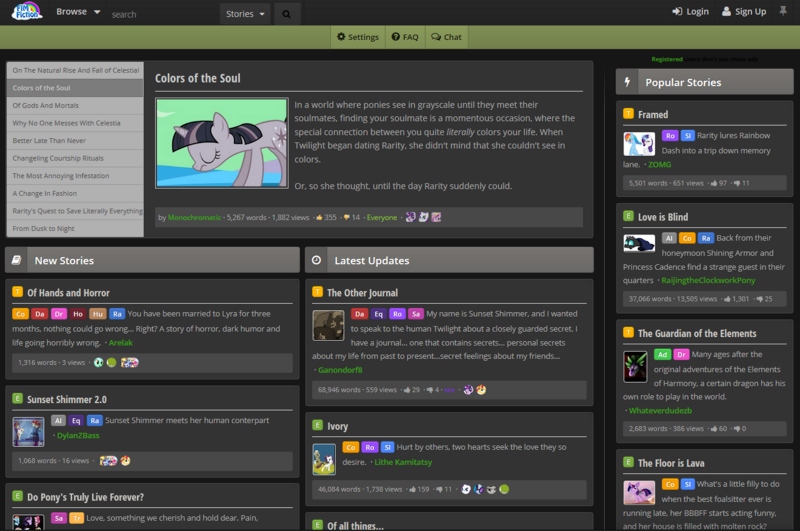
Task: Click the Popular Stories lightning icon
Action: (x=628, y=82)
